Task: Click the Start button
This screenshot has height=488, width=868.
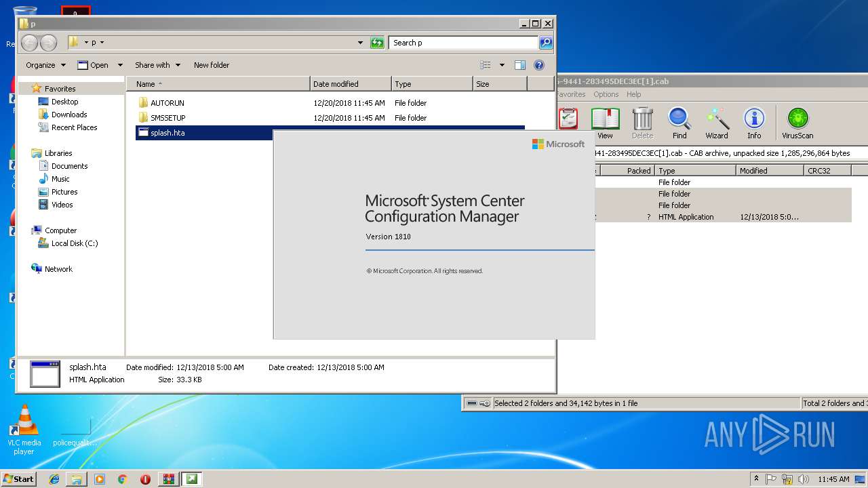Action: tap(18, 479)
